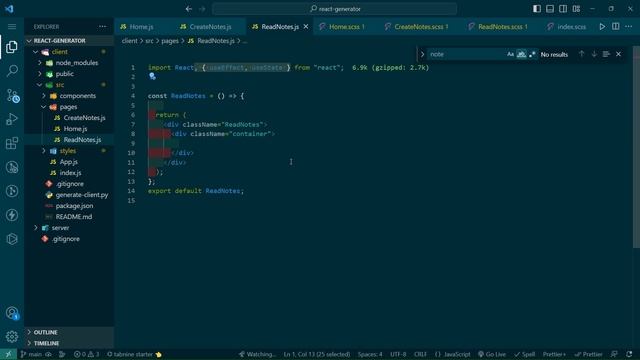640x360 pixels.
Task: Click tabnine starter in status bar
Action: [134, 354]
